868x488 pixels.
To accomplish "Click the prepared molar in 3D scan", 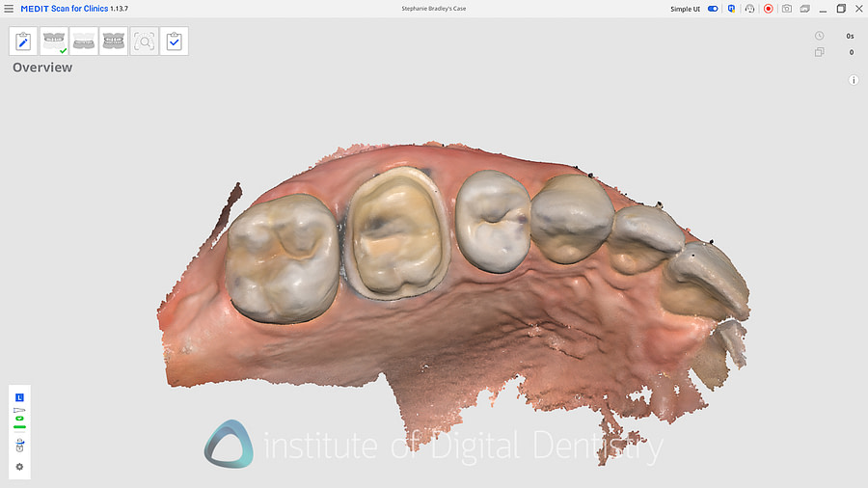I will (x=396, y=234).
